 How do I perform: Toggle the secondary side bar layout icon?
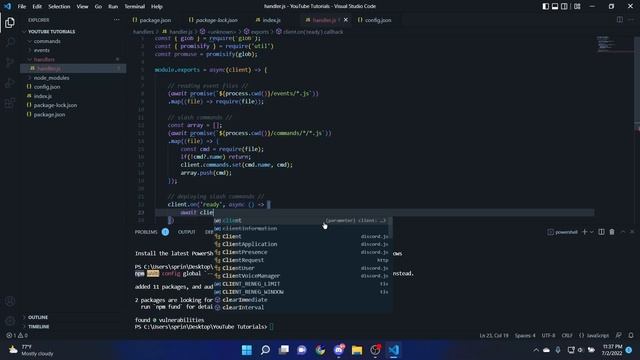coord(564,7)
